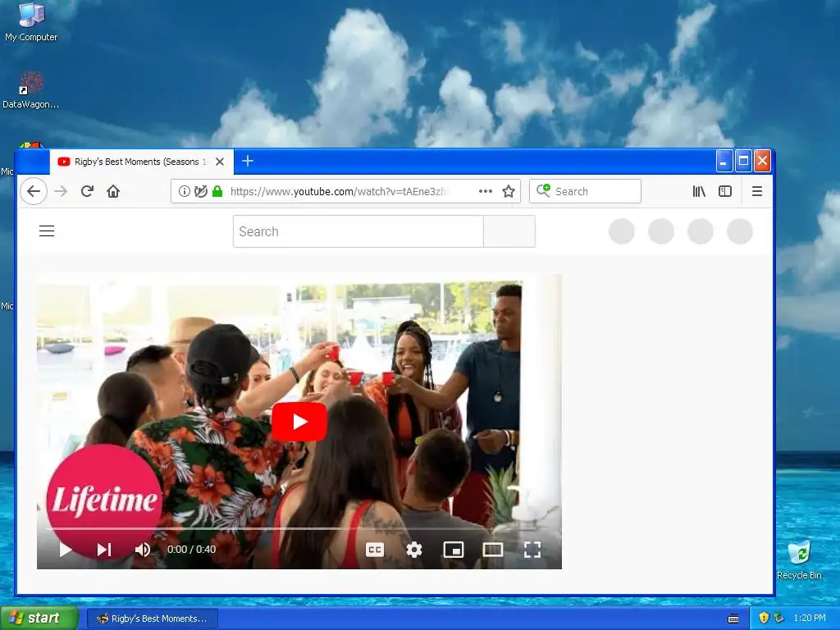The width and height of the screenshot is (840, 630).
Task: Open the Windows start menu
Action: coord(39,619)
